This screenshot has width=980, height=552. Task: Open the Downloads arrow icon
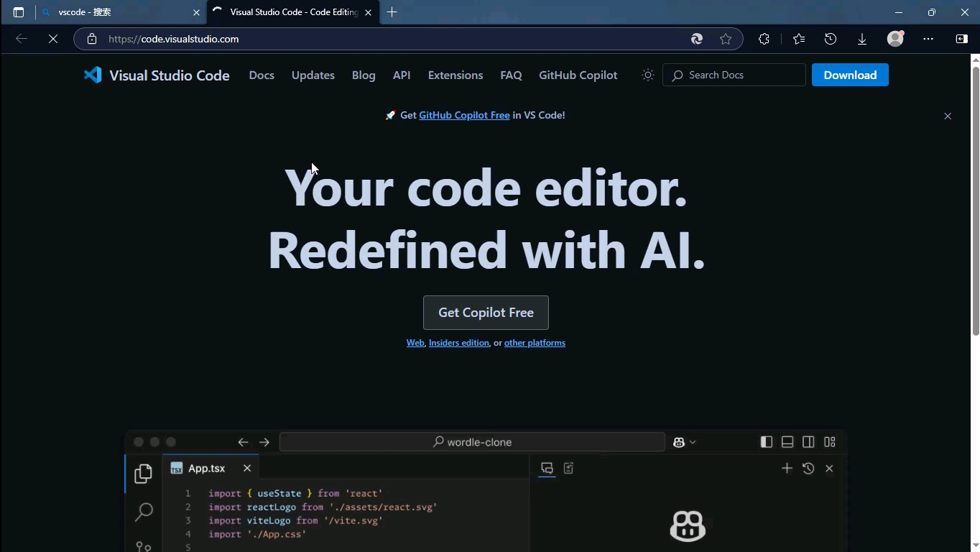(x=862, y=39)
